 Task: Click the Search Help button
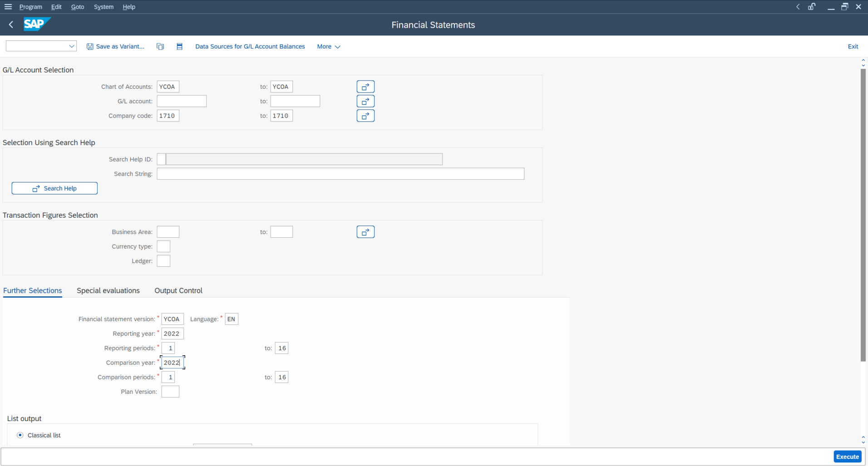[x=54, y=188]
